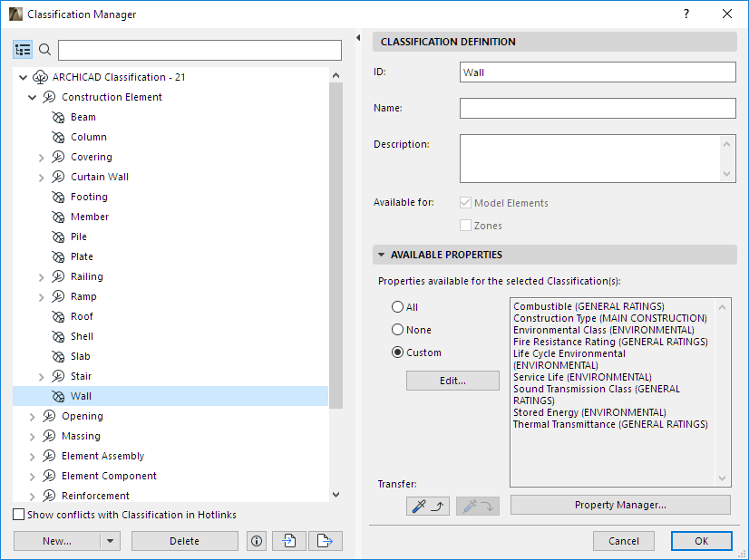Click the Column leaf icon

click(x=58, y=138)
